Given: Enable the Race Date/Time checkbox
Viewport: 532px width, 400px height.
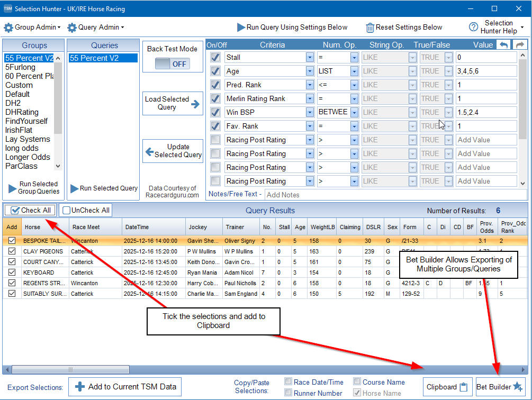Looking at the screenshot, I should [288, 382].
